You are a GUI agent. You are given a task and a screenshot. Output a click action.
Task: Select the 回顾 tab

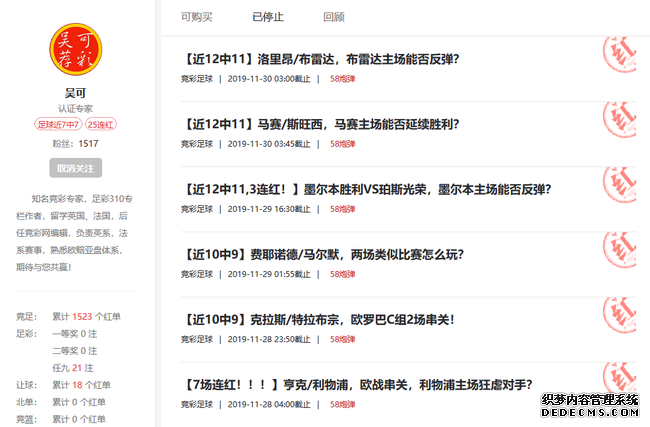click(334, 17)
